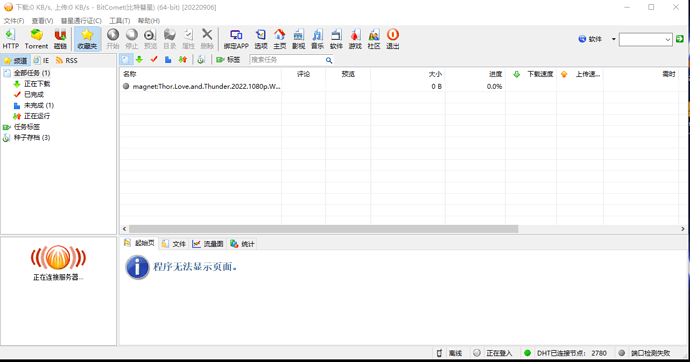The height and width of the screenshot is (362, 690).
Task: Expand the top-right search combo box
Action: point(668,40)
